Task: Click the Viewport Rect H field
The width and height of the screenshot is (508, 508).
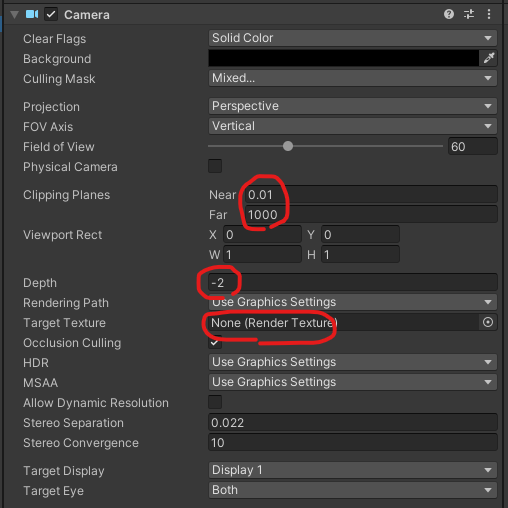Action: [360, 254]
